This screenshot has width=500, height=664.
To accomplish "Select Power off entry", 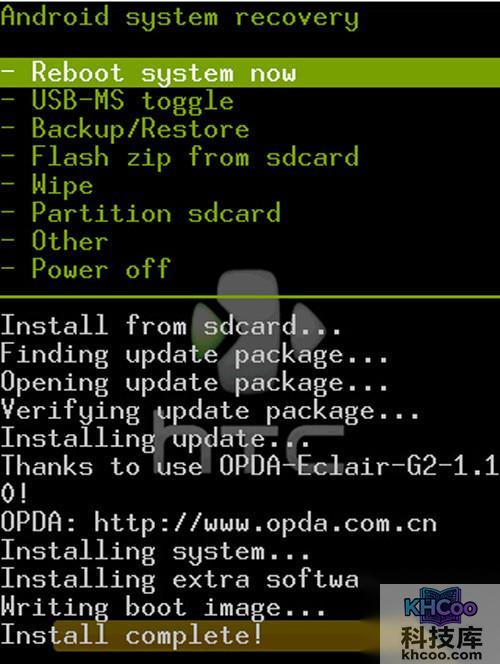I will coord(86,268).
